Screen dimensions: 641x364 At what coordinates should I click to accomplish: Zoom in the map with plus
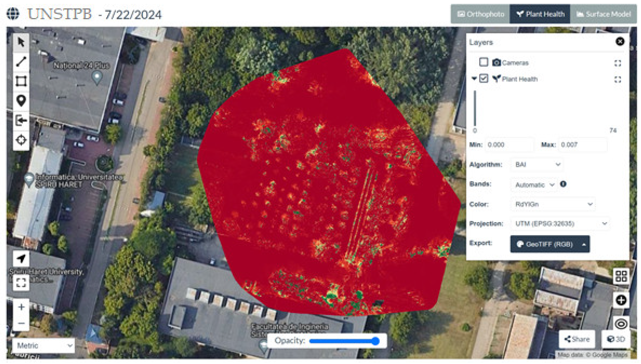coord(21,307)
